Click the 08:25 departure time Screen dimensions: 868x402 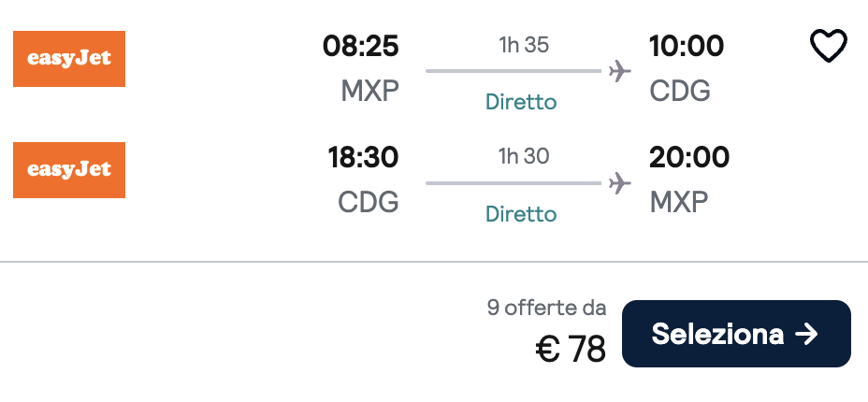361,46
